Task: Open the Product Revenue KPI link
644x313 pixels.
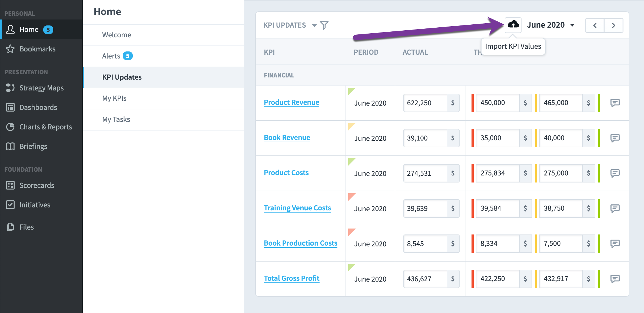Action: [x=291, y=102]
